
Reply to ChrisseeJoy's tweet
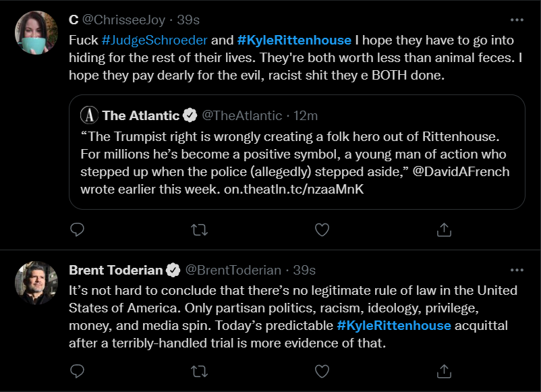[x=78, y=230]
